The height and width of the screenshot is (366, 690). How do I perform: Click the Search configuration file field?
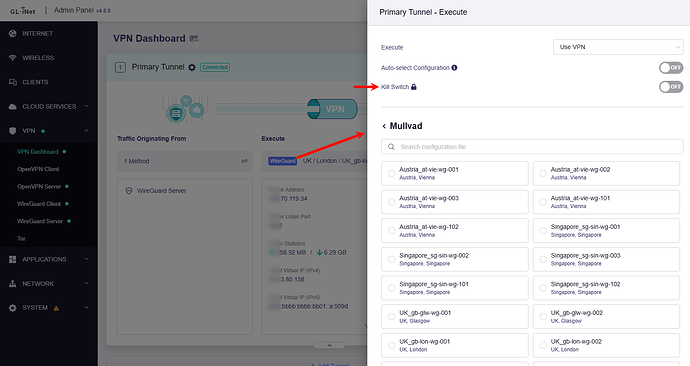pyautogui.click(x=532, y=147)
